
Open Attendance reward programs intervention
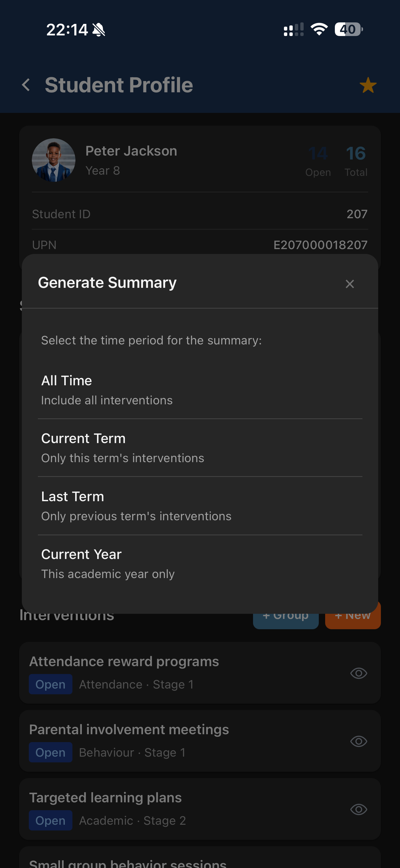[x=124, y=662]
